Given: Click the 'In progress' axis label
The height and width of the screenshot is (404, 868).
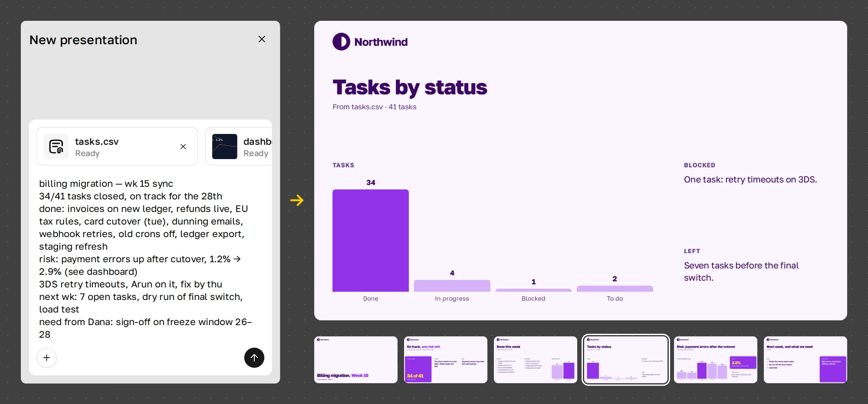Looking at the screenshot, I should pos(452,299).
